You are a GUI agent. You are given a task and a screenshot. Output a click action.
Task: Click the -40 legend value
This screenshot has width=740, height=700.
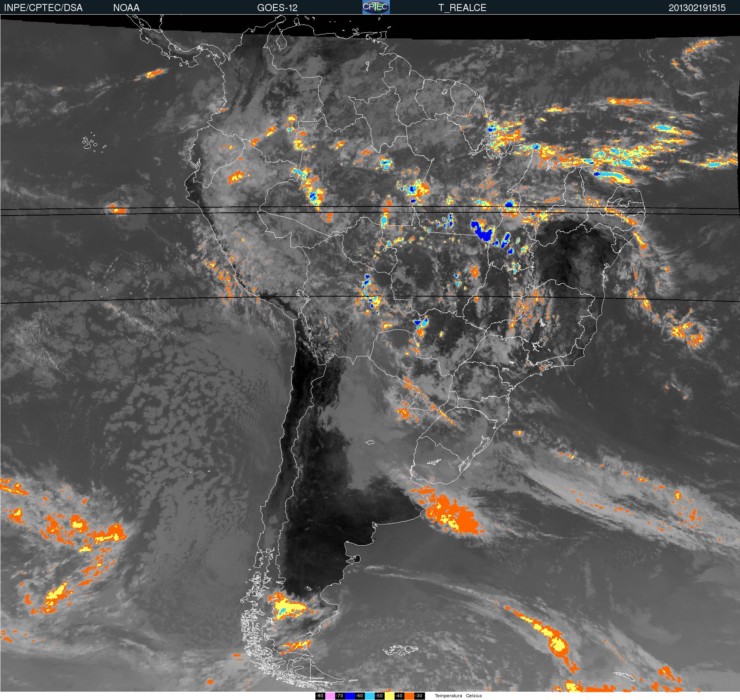(x=399, y=696)
